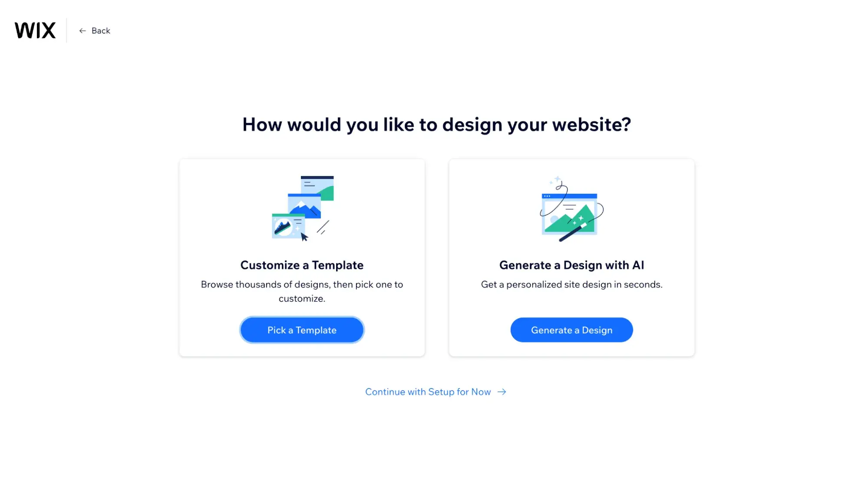Click the Customize a Template heading text

(x=302, y=264)
